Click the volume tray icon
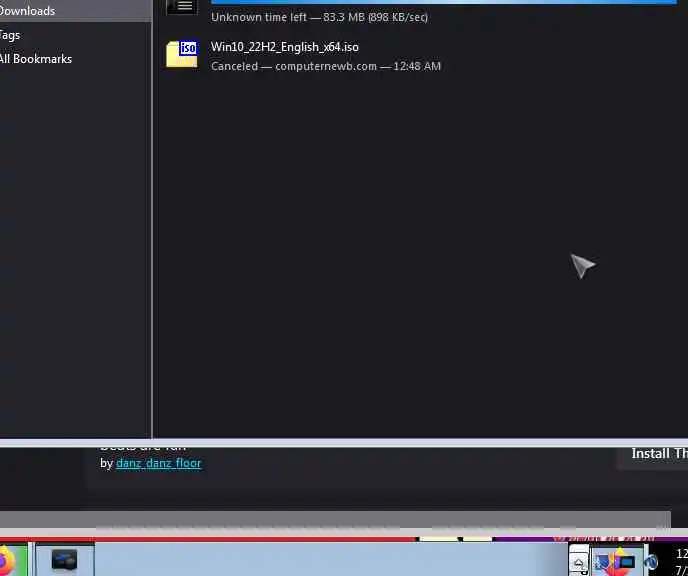The width and height of the screenshot is (688, 576). [x=652, y=562]
